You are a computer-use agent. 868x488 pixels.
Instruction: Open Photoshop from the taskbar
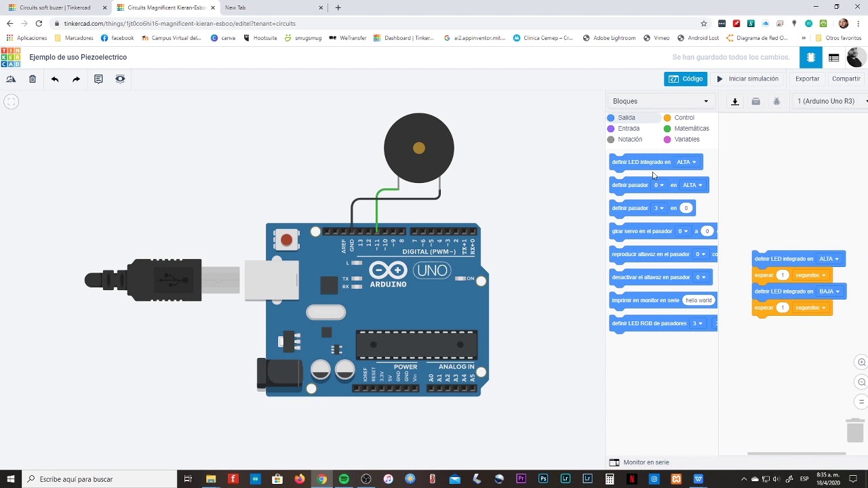point(543,479)
